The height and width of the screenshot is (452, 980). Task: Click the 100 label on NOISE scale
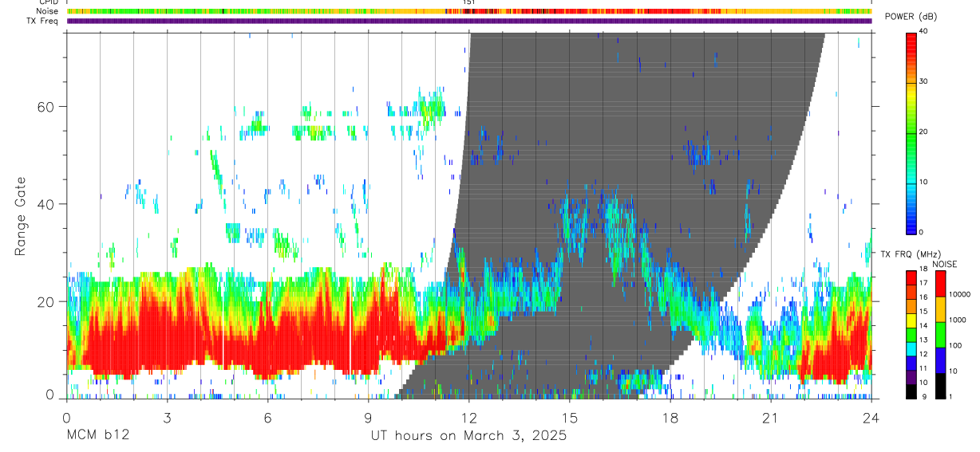955,346
